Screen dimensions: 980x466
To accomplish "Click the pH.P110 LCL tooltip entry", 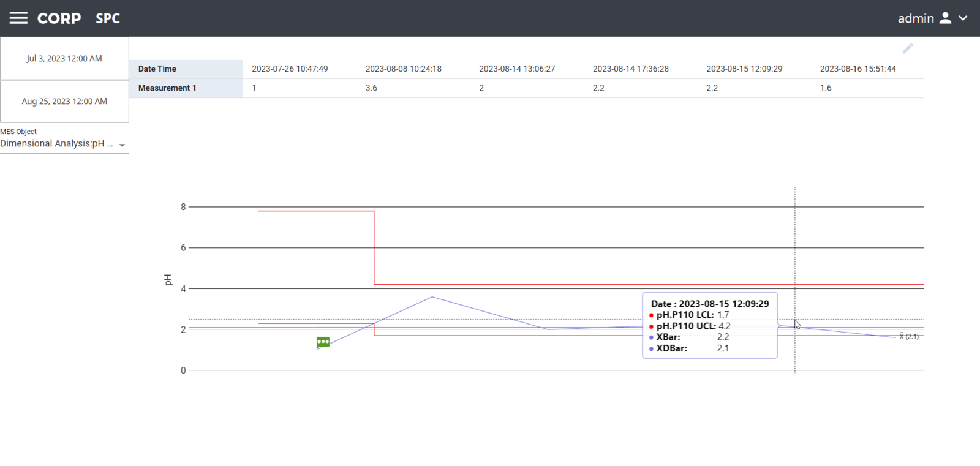I will tap(689, 315).
